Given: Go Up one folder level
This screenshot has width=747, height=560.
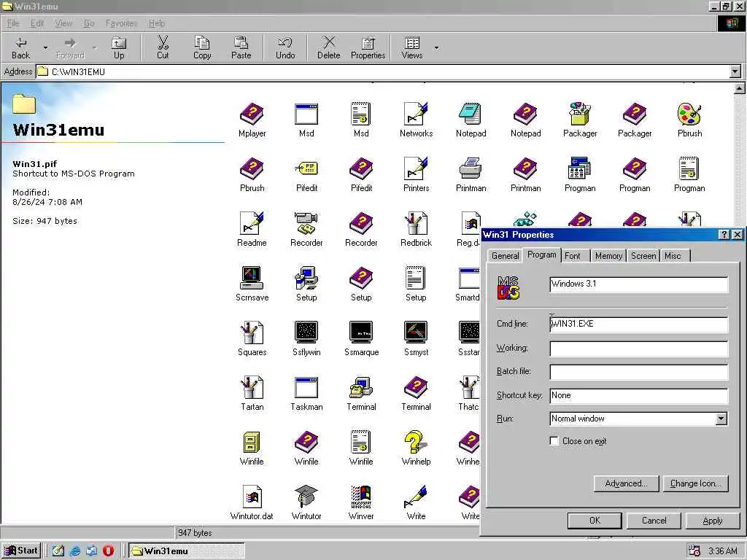Looking at the screenshot, I should pos(119,47).
